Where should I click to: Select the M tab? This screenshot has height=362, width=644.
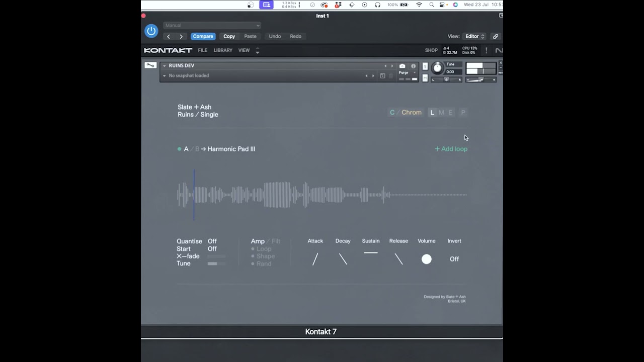point(441,113)
